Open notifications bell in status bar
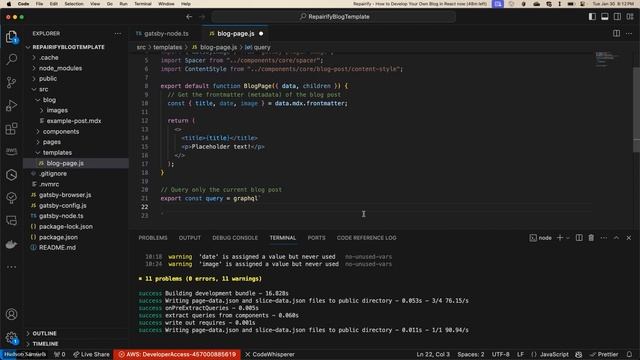 click(629, 354)
